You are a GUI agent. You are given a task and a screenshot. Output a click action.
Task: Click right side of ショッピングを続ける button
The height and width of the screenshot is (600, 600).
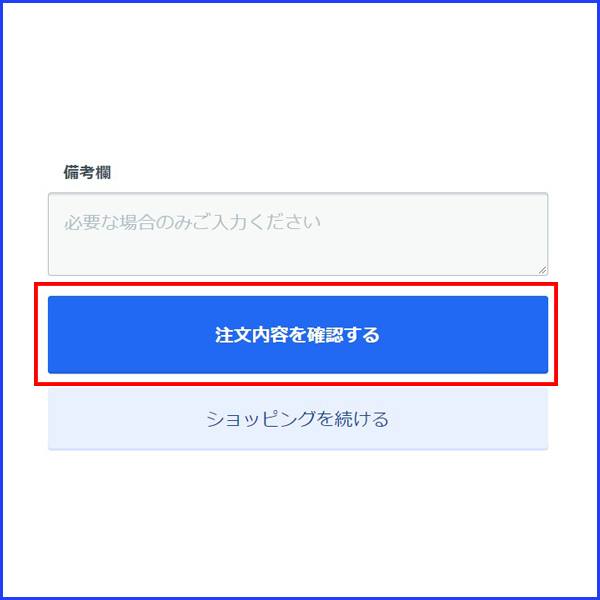click(497, 419)
